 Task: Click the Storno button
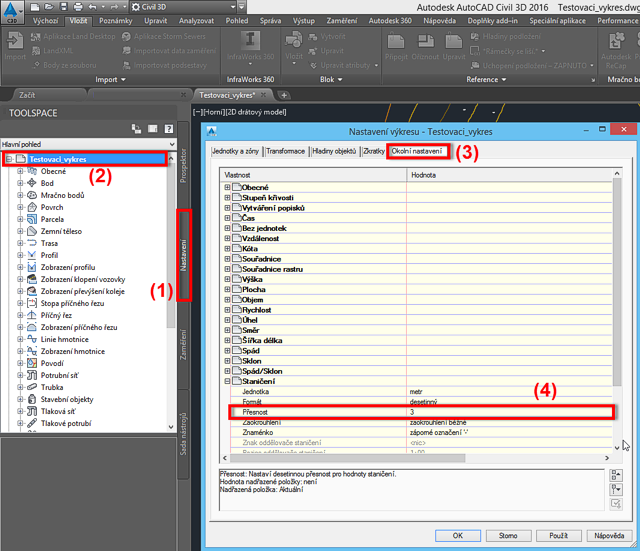[x=508, y=535]
